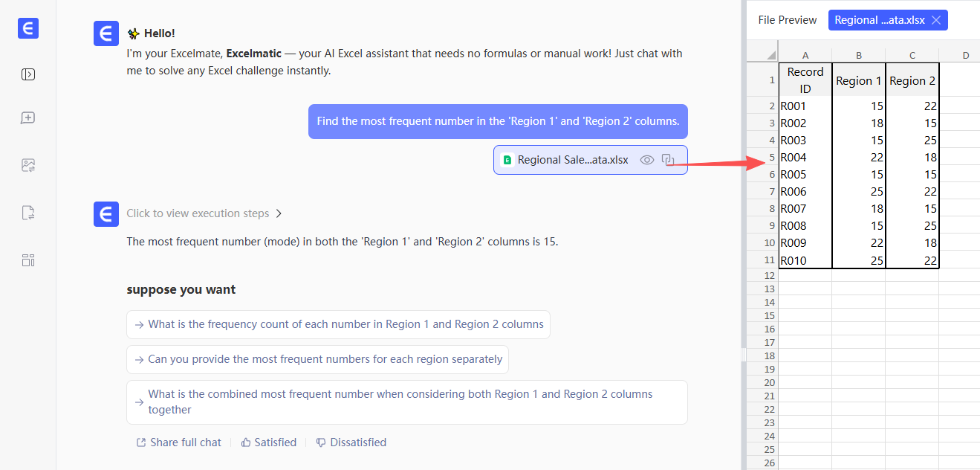Select column B header in spreadsheet
The width and height of the screenshot is (980, 470).
click(x=859, y=55)
